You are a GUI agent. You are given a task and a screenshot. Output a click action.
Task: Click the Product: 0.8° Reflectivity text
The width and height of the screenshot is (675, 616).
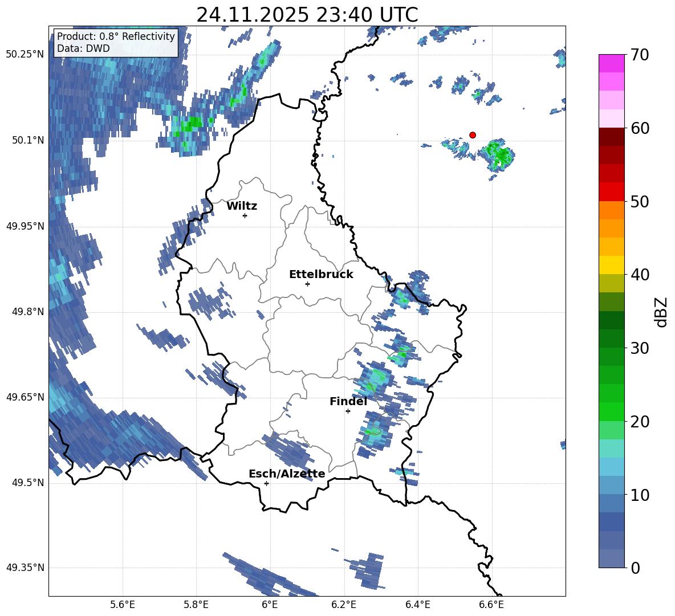[x=116, y=36]
